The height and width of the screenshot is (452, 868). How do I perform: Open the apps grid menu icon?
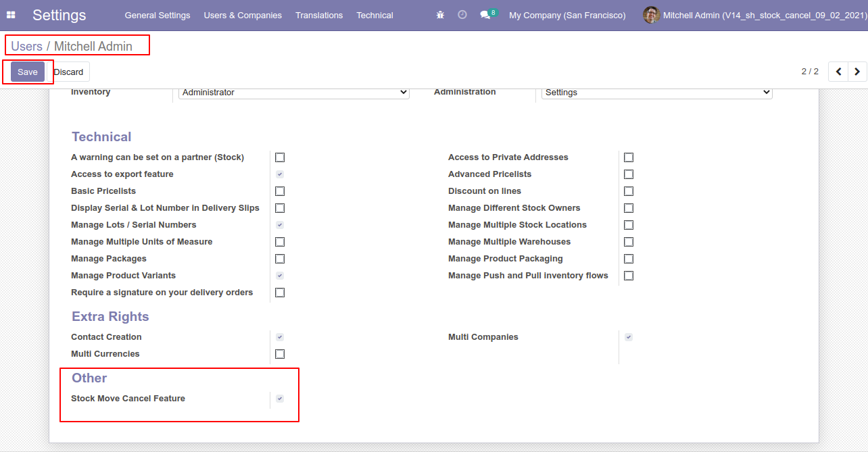[11, 15]
